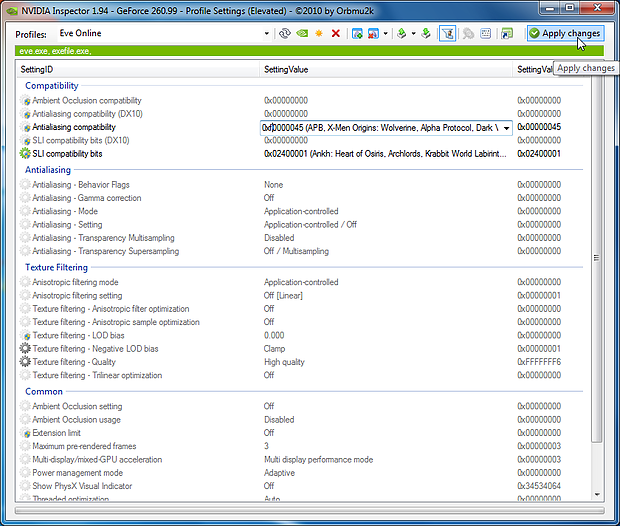Click the refresh profiles icon
Screen dimensions: 620x526
tap(285, 34)
